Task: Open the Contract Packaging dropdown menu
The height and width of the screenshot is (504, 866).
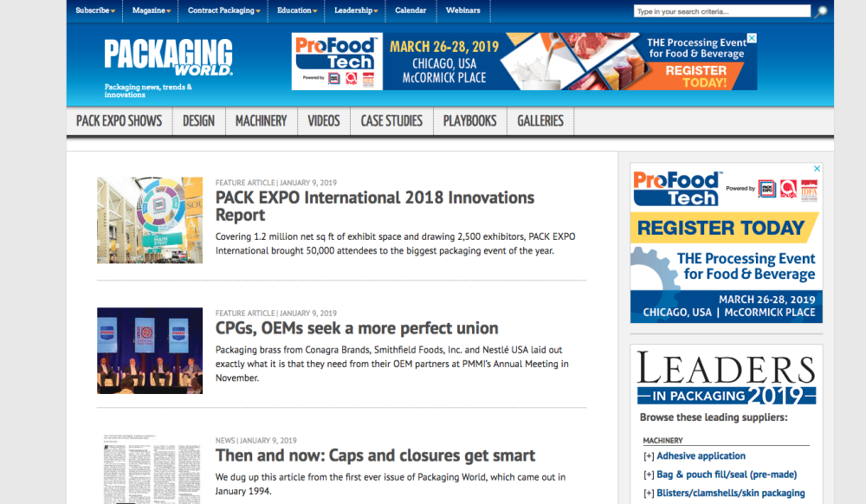Action: (223, 10)
